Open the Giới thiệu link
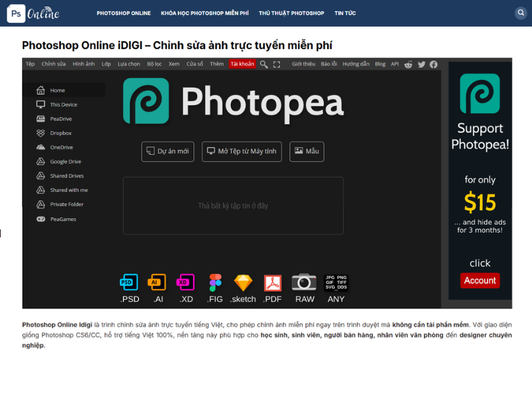Screen dimensions: 532x399 click(304, 64)
